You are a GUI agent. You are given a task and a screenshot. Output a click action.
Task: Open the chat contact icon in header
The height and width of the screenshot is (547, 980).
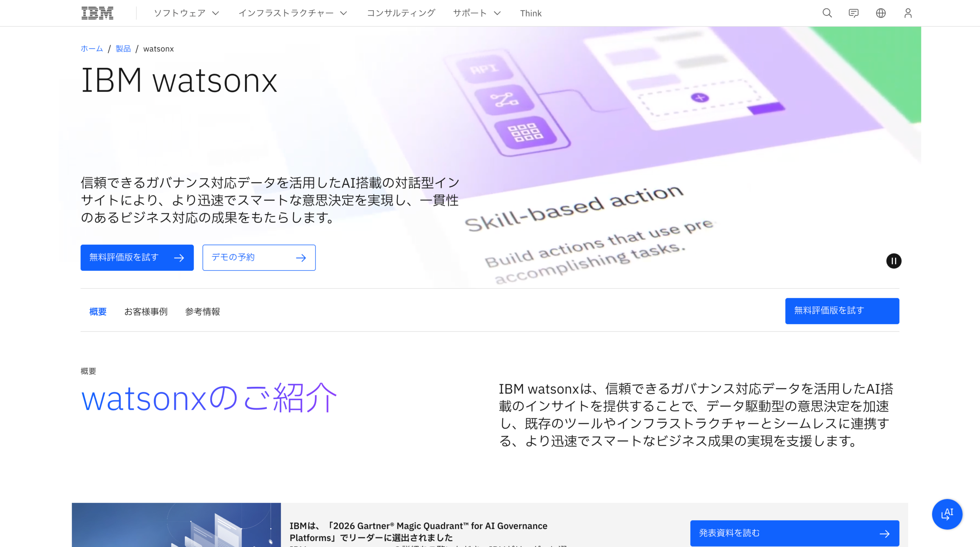(854, 13)
